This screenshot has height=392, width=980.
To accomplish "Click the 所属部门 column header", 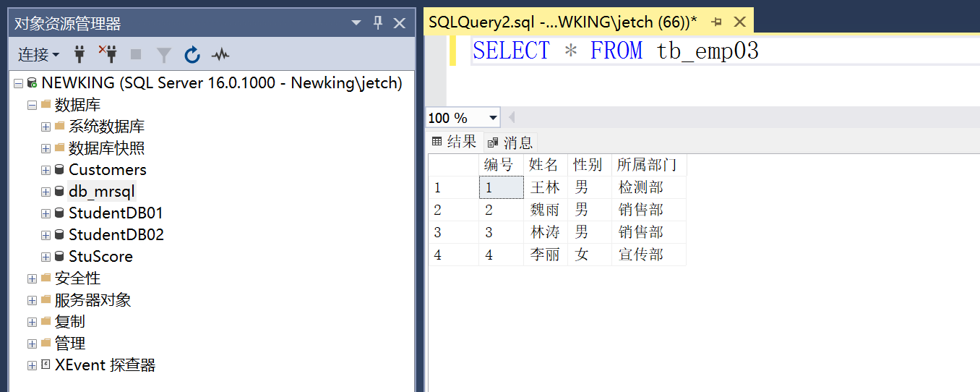I will point(649,165).
